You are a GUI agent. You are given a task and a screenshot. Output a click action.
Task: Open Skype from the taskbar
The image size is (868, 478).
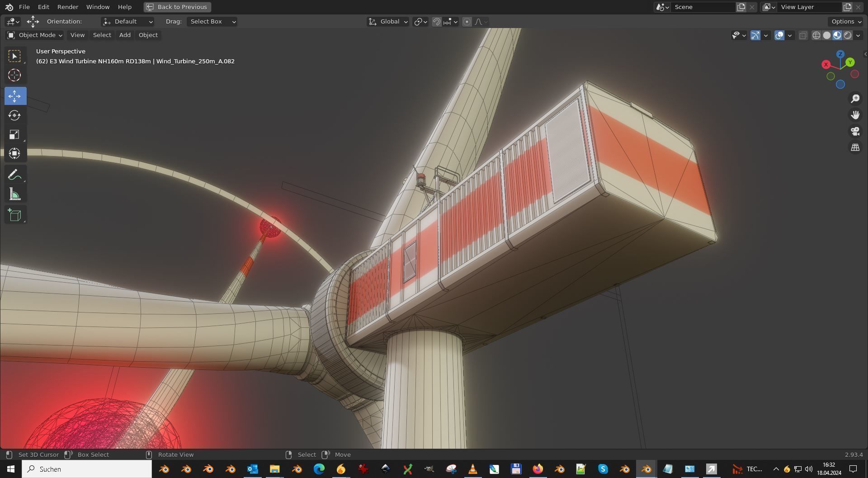coord(603,469)
